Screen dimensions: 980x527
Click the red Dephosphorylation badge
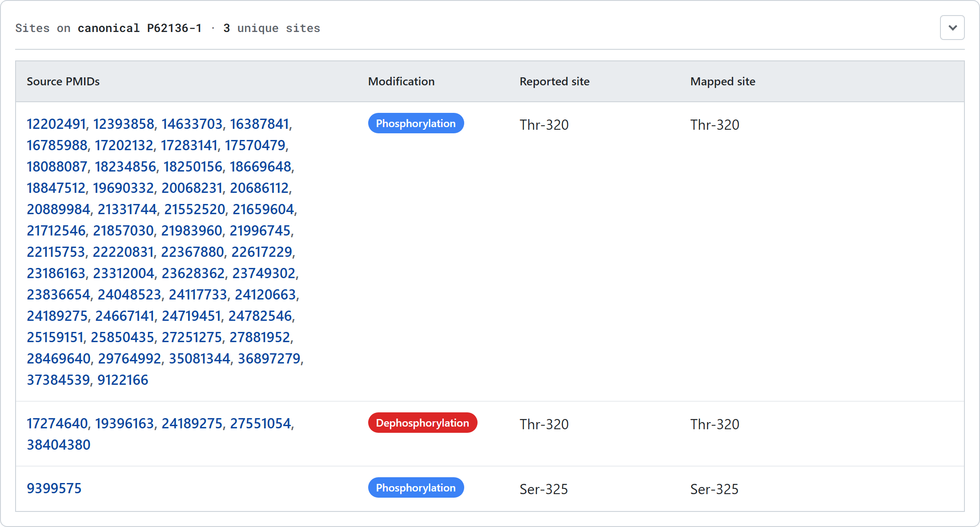click(x=422, y=423)
